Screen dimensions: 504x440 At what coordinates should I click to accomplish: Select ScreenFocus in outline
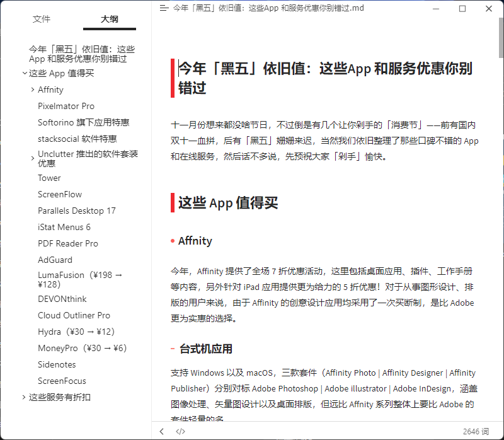(x=62, y=381)
